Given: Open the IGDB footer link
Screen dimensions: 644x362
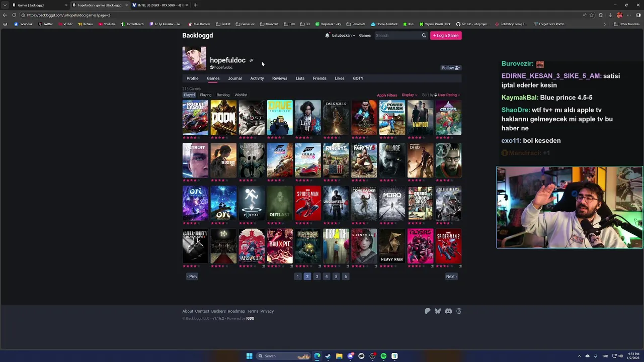Looking at the screenshot, I should [x=250, y=318].
